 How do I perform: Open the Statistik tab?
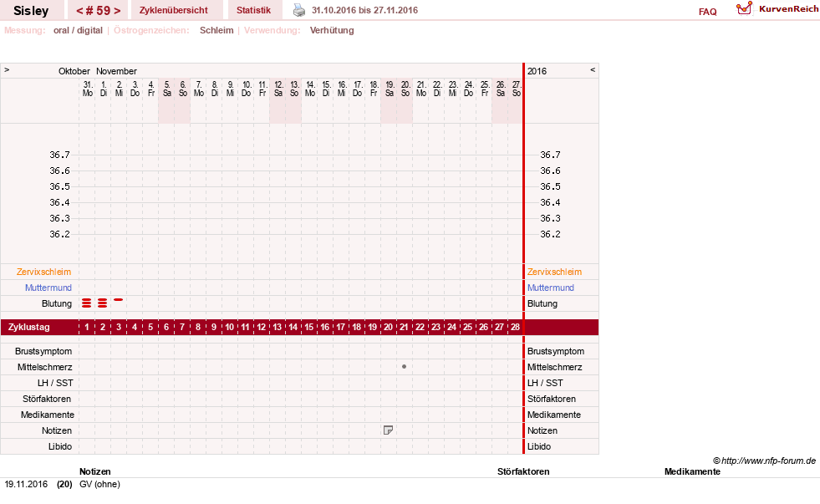coord(253,11)
